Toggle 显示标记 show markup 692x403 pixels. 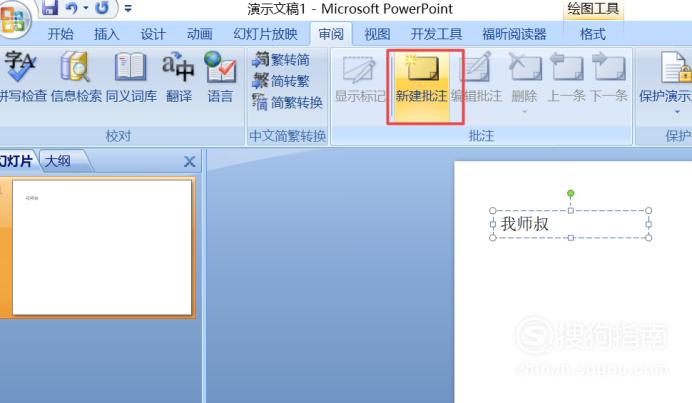click(x=360, y=78)
